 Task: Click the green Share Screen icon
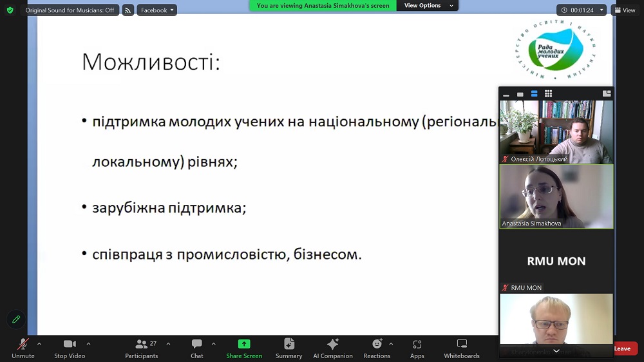point(244,348)
